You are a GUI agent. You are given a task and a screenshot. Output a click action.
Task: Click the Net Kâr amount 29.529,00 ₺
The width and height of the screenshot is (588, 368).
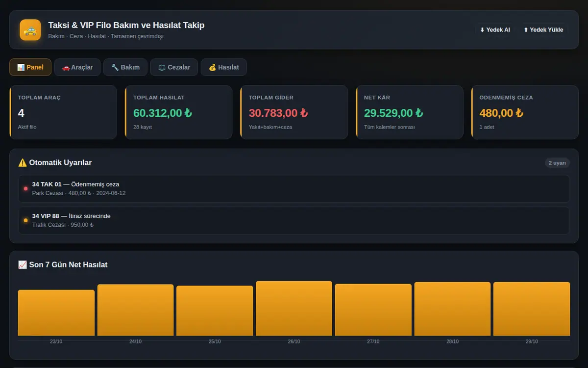point(393,113)
